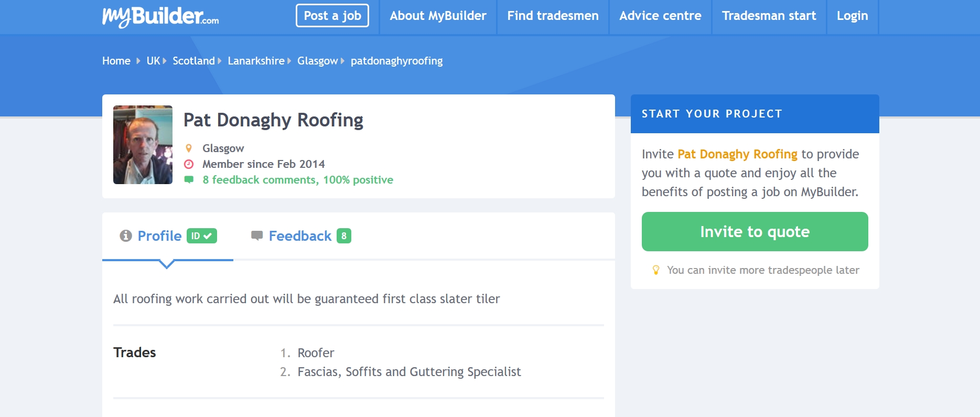Click the speech bubble icon beside feedback comments
980x417 pixels.
189,180
